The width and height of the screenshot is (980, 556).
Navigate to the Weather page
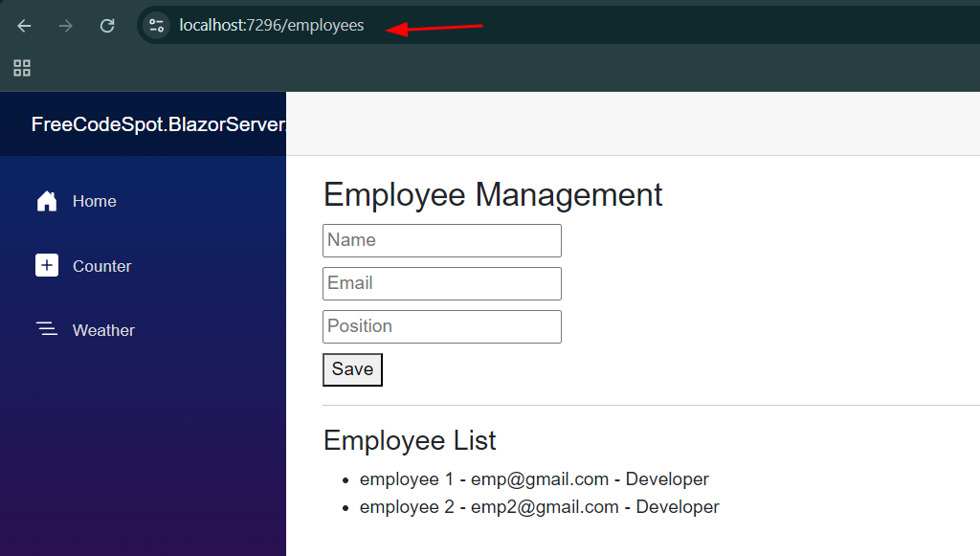103,330
